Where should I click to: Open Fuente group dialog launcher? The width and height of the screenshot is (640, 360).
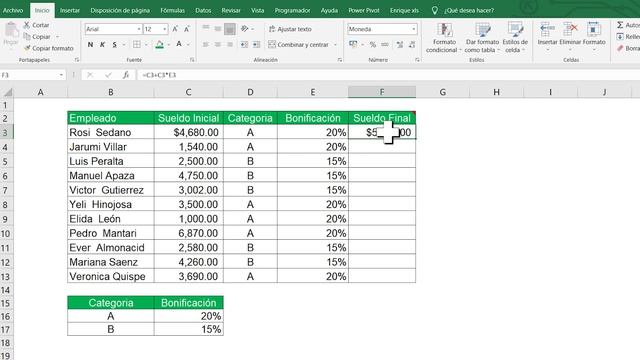point(192,60)
